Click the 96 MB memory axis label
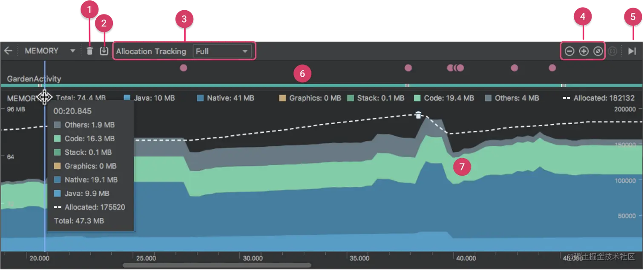644x270 pixels. (x=16, y=109)
